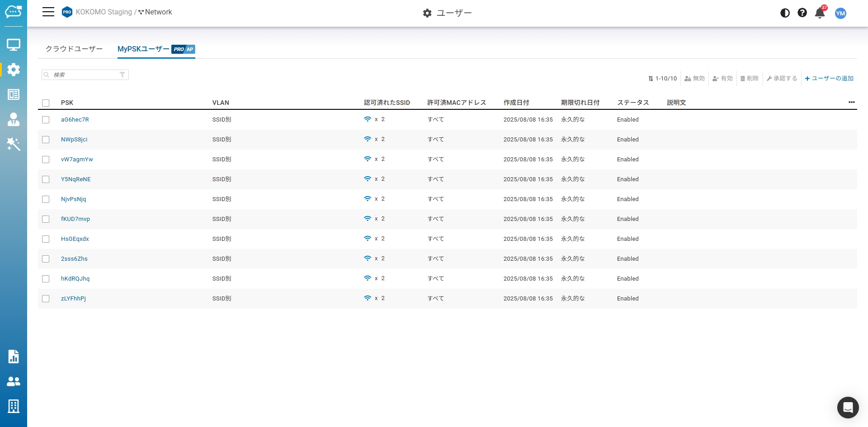Image resolution: width=868 pixels, height=427 pixels.
Task: Open the 1-10/10 sorting pagination control
Action: coord(663,79)
